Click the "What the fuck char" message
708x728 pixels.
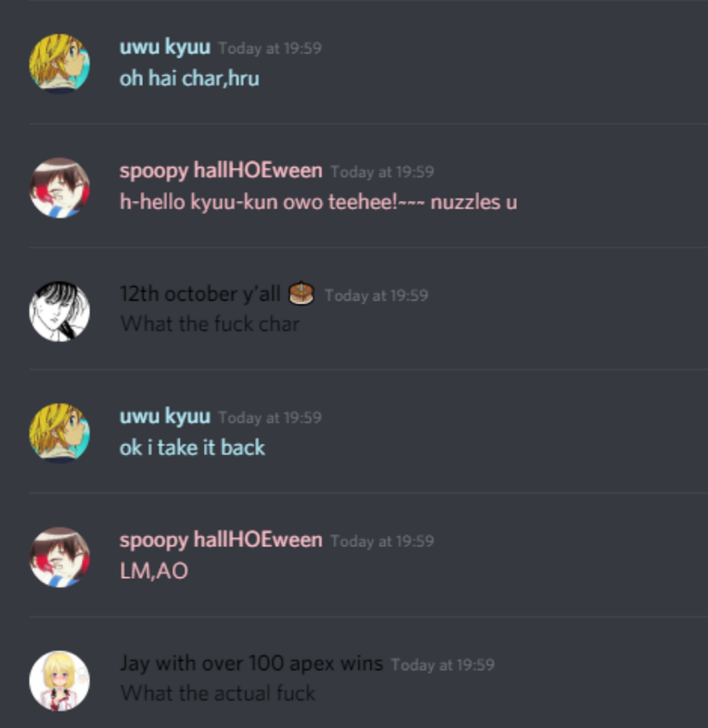click(210, 324)
